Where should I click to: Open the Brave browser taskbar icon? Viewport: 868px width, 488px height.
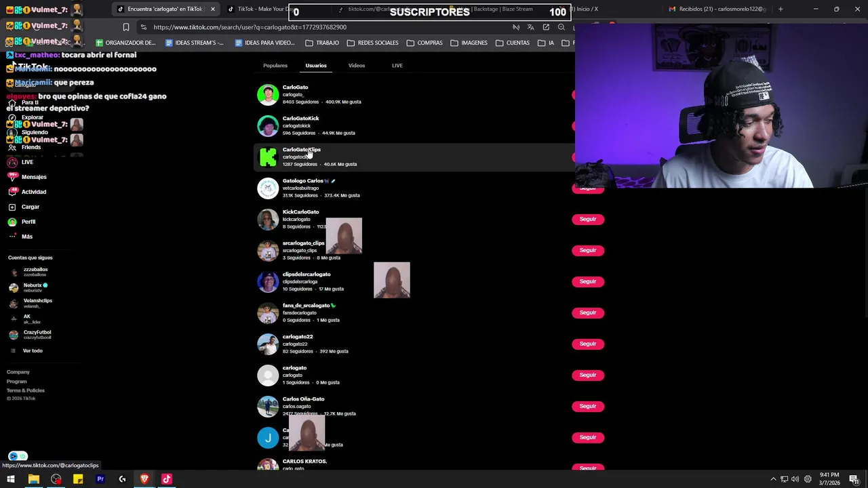[x=144, y=479]
